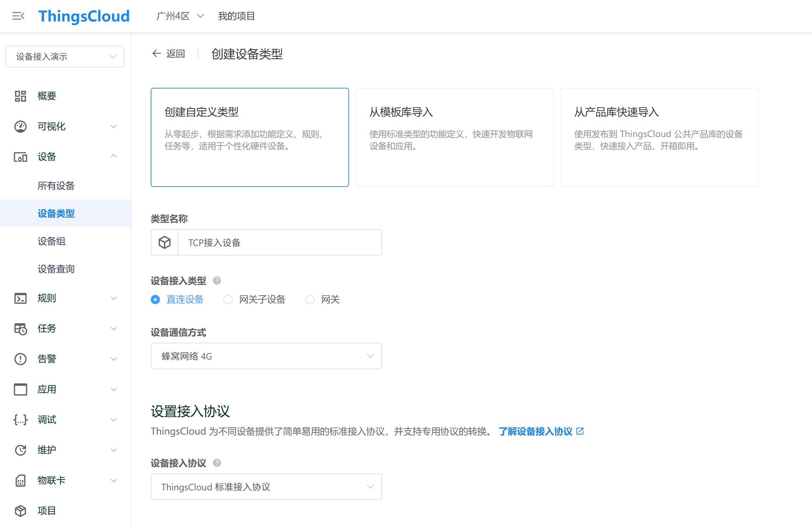Click the 可视化 gauge icon
The height and width of the screenshot is (528, 812).
tap(20, 126)
